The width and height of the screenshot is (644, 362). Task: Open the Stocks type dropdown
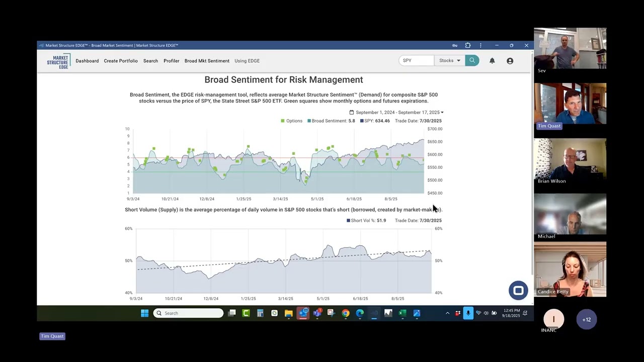point(449,60)
